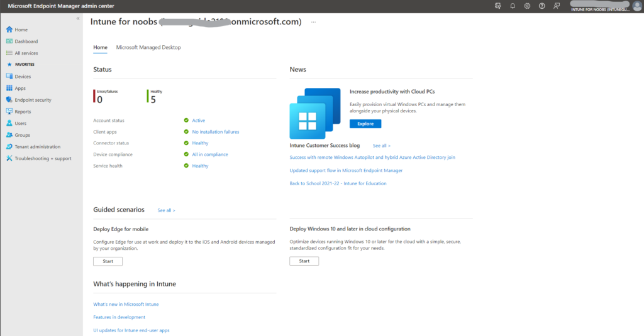Start the Windows 10 cloud configuration scenario
The width and height of the screenshot is (644, 336).
(304, 261)
